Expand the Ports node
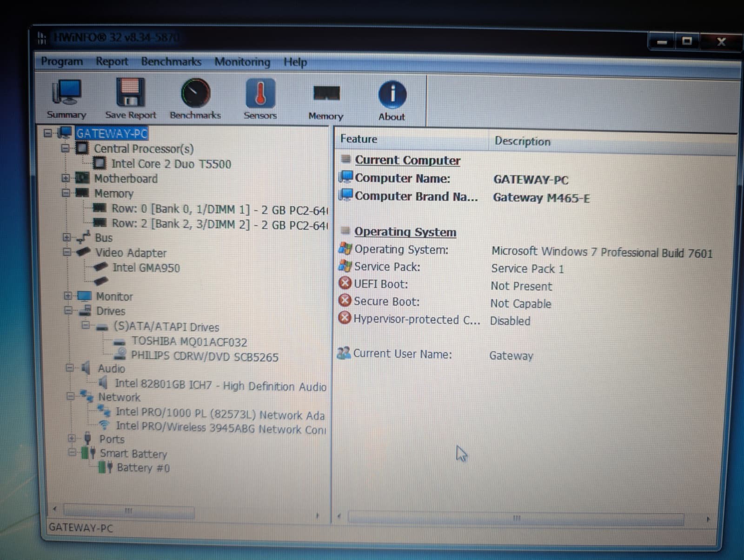The width and height of the screenshot is (744, 560). point(72,438)
